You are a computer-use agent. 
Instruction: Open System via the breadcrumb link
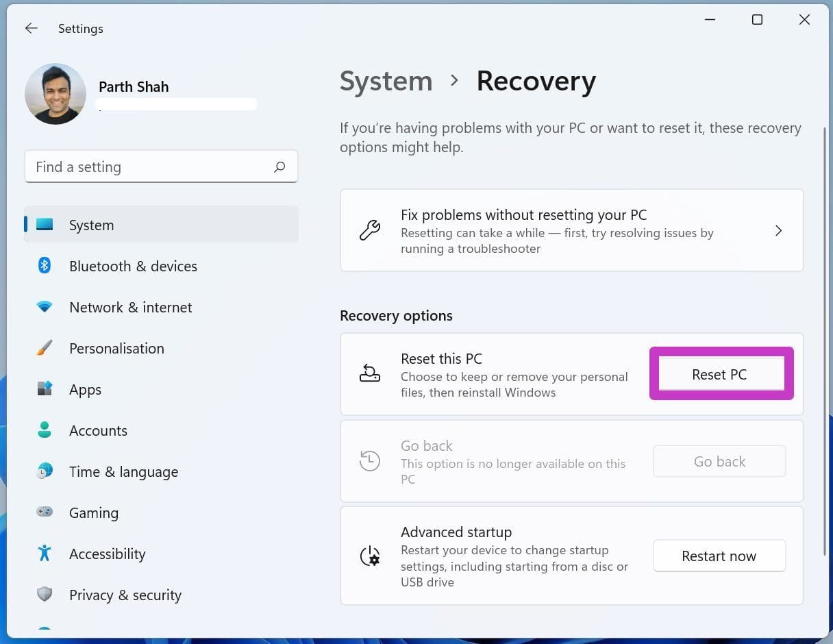[x=386, y=81]
